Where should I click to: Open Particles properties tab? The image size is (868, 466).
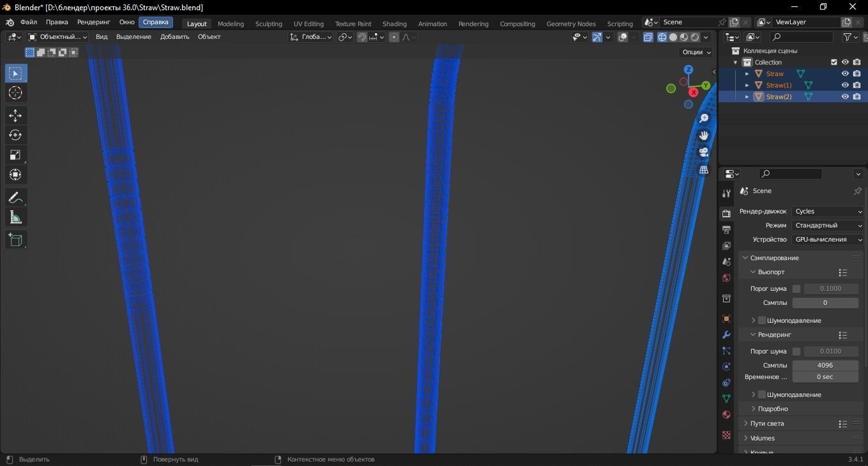(x=726, y=350)
